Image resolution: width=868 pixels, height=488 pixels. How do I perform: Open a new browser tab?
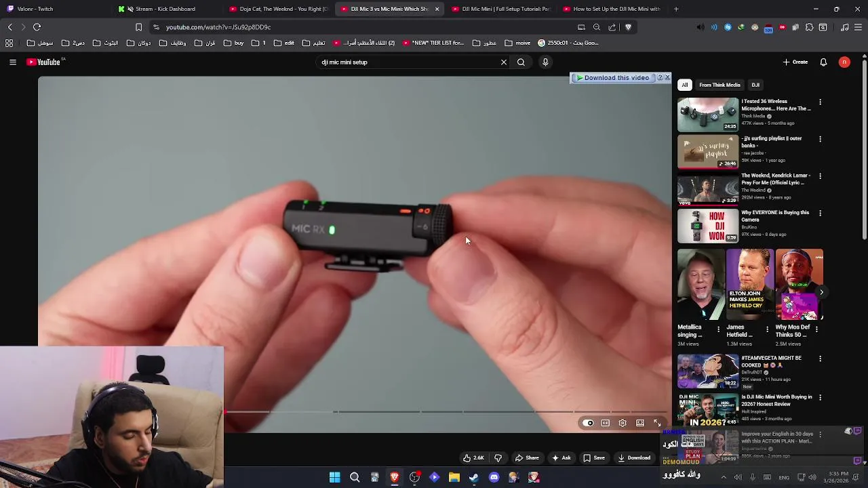(676, 9)
